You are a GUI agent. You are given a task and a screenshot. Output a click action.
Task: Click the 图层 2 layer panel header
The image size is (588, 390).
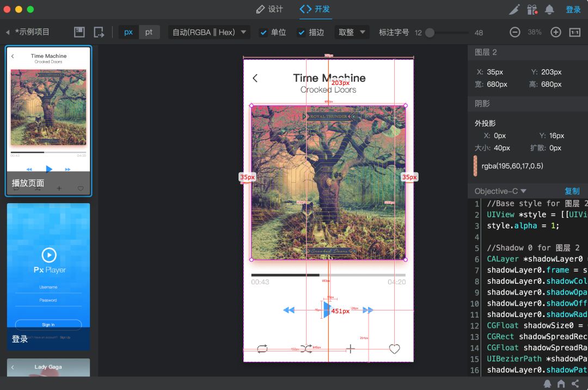(x=528, y=52)
